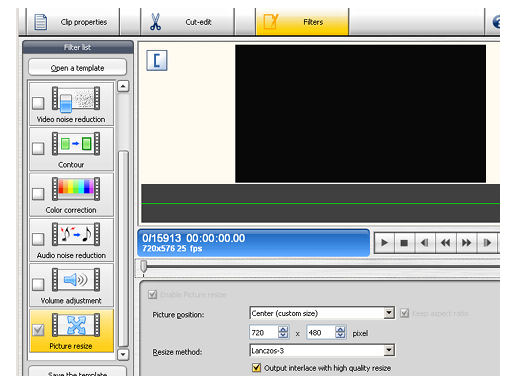Click the black video preview area
This screenshot has height=384, width=516.
click(x=360, y=114)
